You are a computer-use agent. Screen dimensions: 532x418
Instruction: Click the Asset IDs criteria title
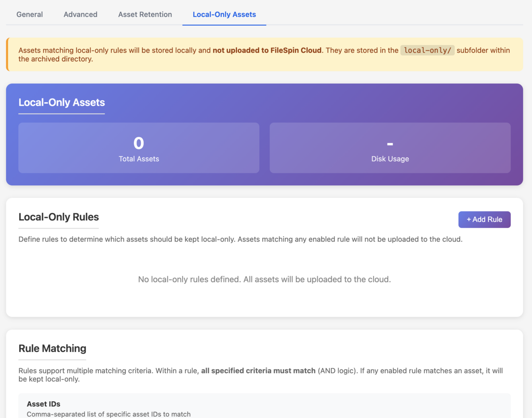(x=43, y=404)
